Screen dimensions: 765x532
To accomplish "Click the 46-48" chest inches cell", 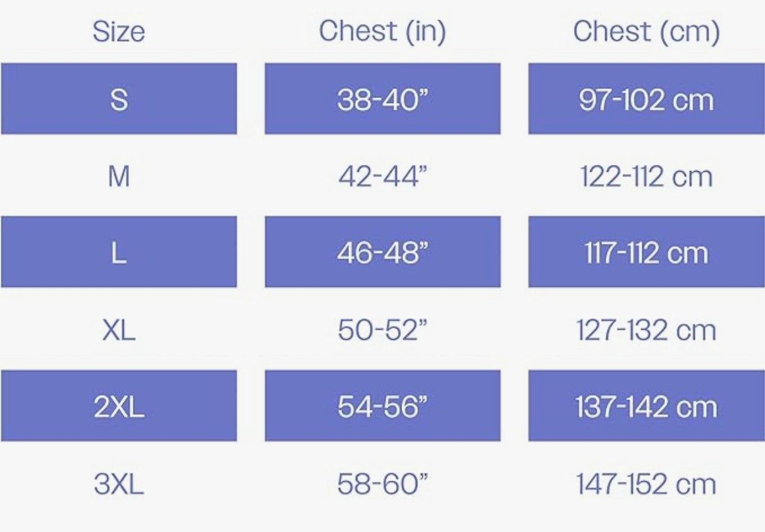I will point(382,251).
